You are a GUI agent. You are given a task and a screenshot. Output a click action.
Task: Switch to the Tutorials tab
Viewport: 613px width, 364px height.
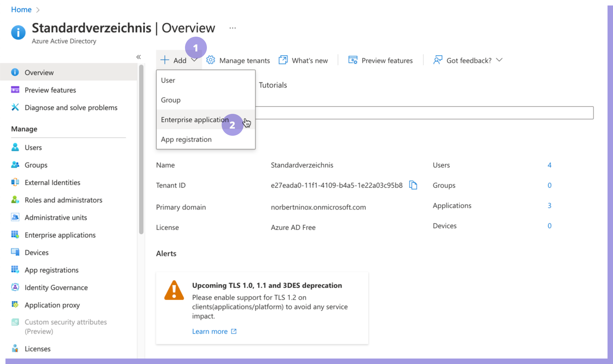click(273, 85)
